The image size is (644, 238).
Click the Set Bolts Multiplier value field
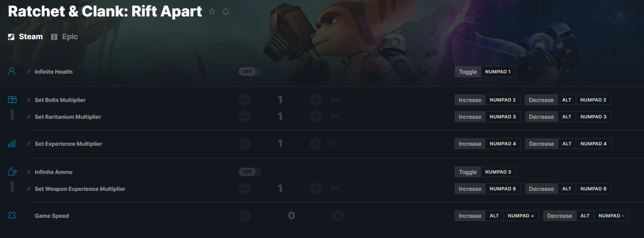point(280,100)
